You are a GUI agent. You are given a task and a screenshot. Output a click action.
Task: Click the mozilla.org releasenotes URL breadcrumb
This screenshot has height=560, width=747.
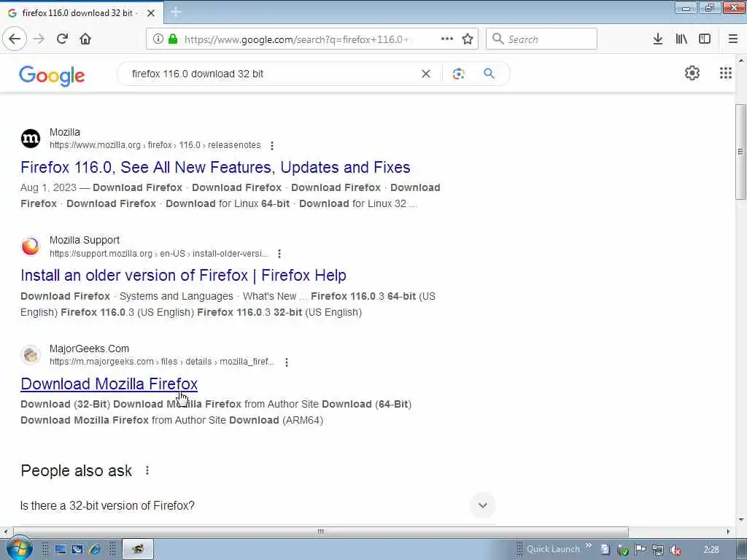pos(155,145)
